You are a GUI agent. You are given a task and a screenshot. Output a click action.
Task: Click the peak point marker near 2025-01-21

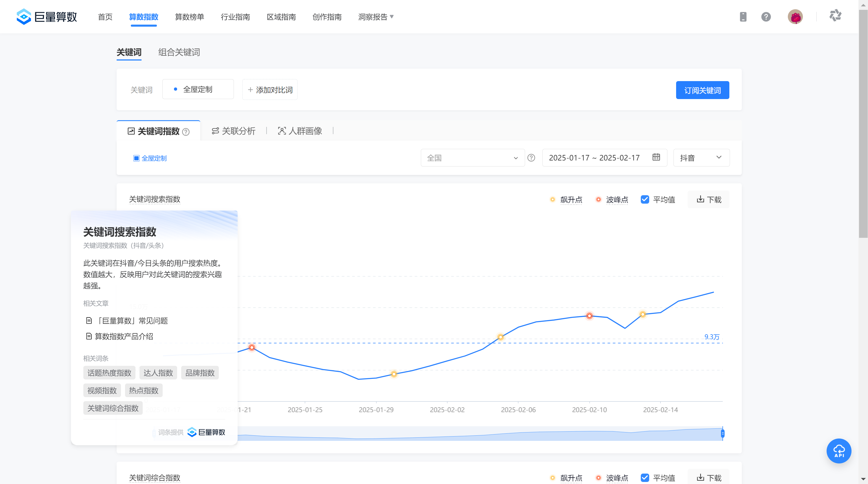(252, 347)
